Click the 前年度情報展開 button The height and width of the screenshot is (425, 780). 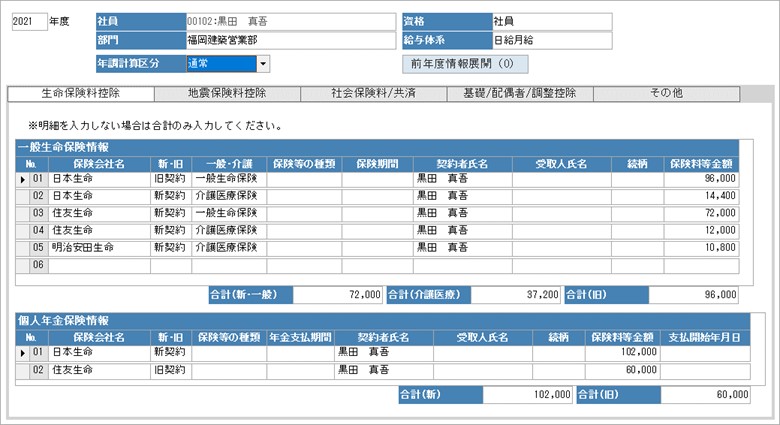click(x=464, y=64)
